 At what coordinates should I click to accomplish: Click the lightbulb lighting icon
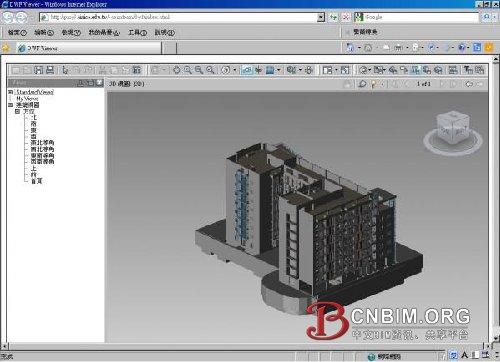coord(374,84)
